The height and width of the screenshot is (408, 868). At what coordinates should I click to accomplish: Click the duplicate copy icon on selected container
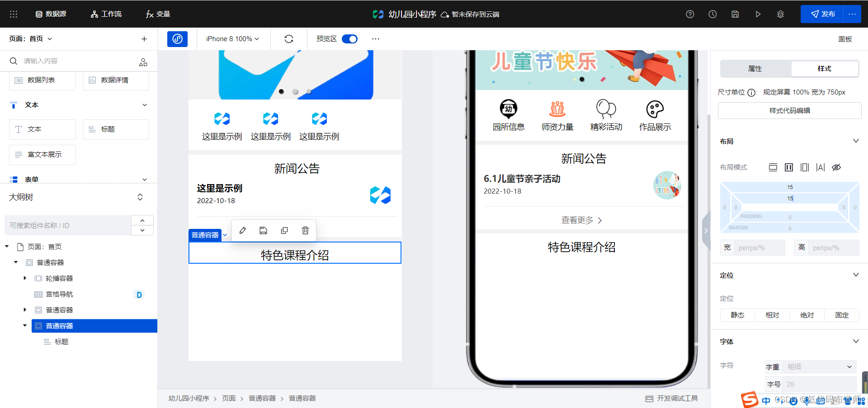[x=284, y=231]
